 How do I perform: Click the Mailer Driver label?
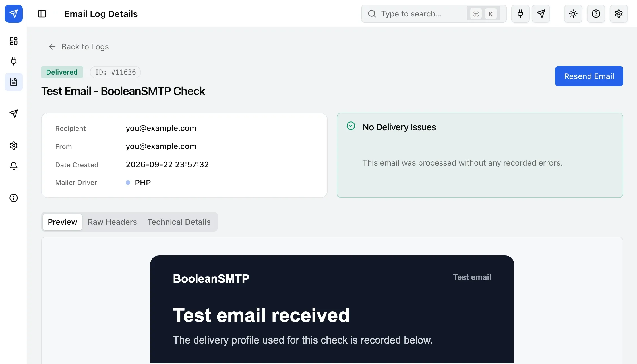(x=76, y=183)
